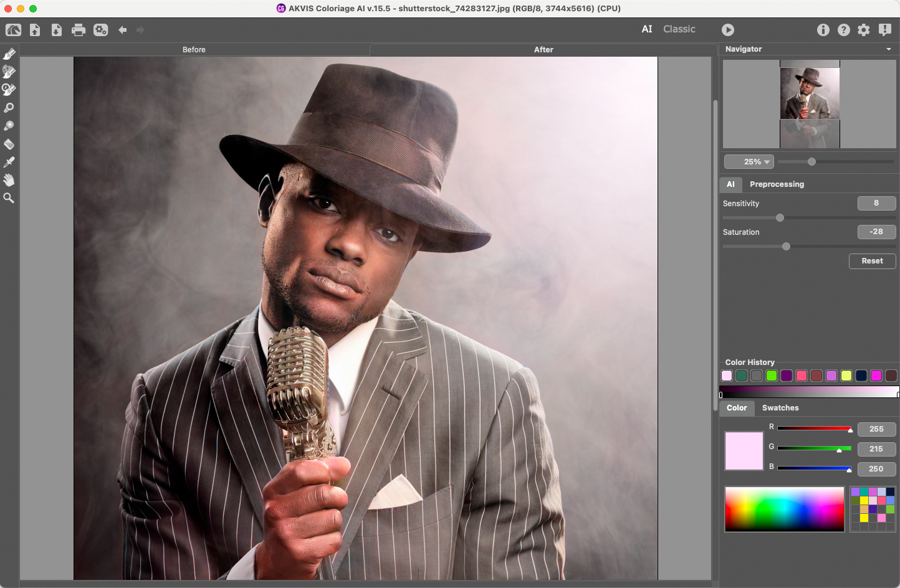
Task: Open the AKVIS home page horse icon
Action: coord(13,30)
